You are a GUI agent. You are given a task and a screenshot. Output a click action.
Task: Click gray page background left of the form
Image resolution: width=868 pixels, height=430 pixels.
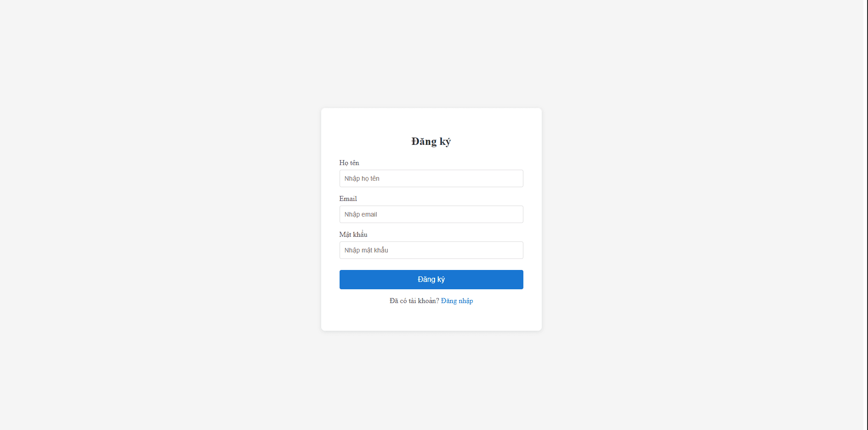(x=161, y=216)
